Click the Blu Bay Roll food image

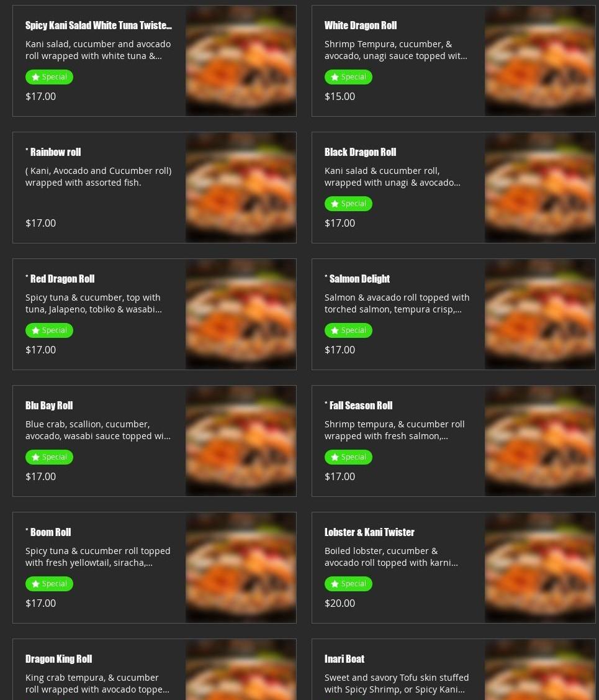tap(241, 441)
